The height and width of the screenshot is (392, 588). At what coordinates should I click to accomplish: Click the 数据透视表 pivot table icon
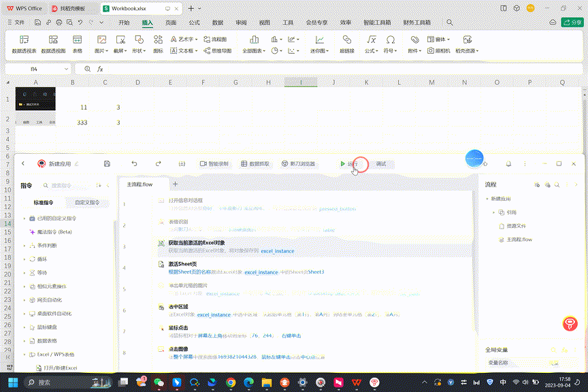[24, 40]
